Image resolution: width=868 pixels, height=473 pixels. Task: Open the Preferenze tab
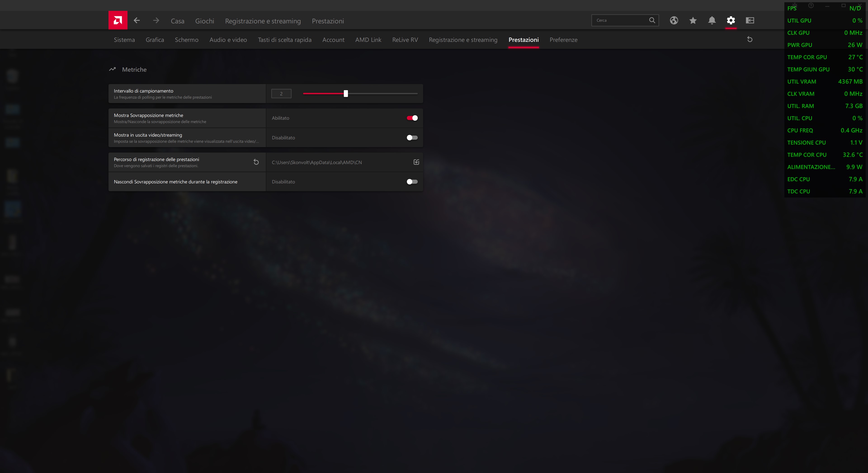[x=563, y=40]
